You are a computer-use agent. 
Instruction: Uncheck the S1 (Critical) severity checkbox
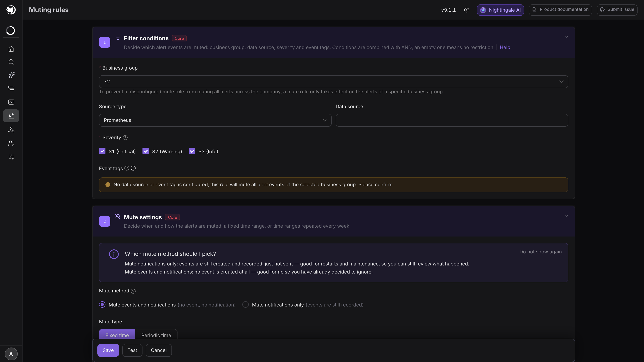102,151
